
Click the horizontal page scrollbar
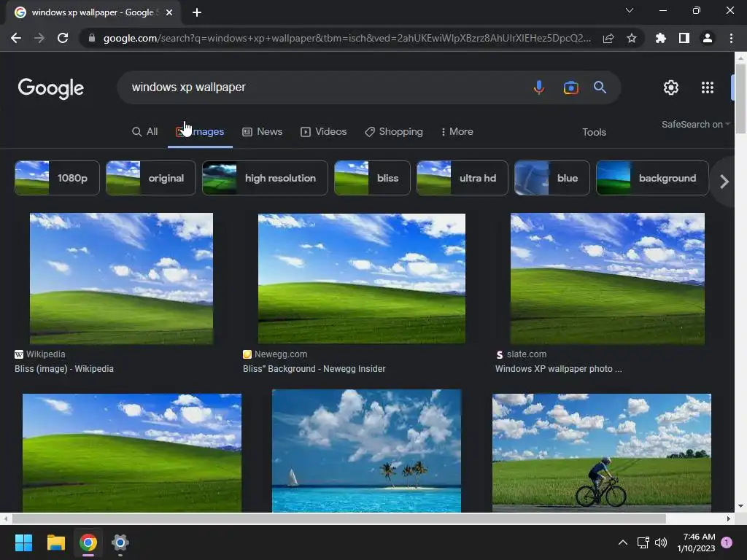(338, 518)
